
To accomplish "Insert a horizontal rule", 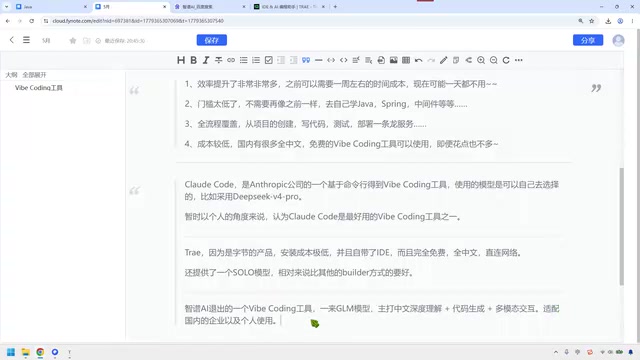I will [x=319, y=60].
